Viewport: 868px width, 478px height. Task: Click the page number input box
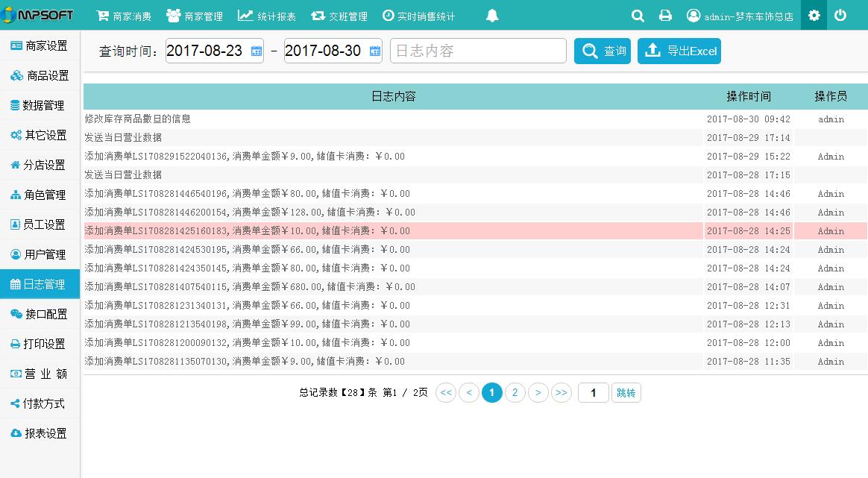594,392
